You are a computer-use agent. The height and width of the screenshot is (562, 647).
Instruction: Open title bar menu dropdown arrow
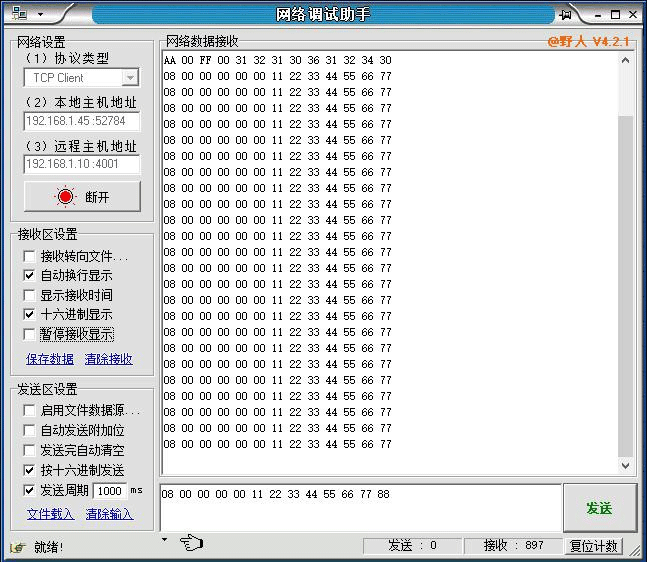click(40, 15)
